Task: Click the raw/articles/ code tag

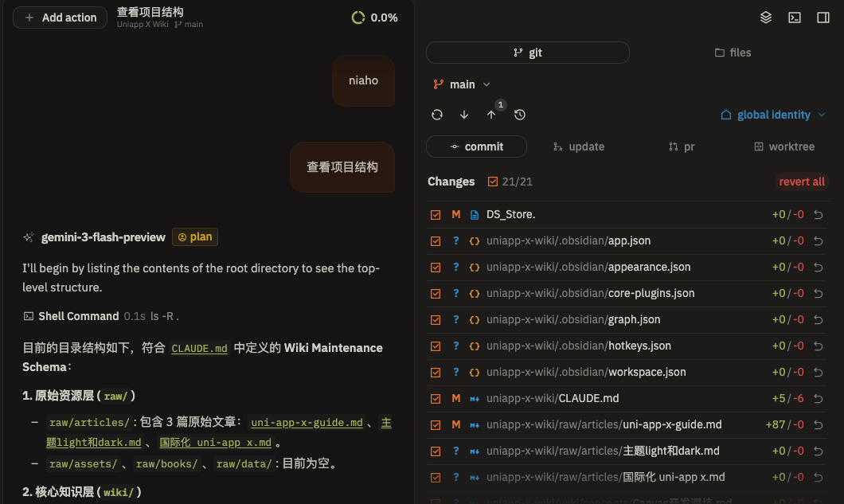Action: 89,423
